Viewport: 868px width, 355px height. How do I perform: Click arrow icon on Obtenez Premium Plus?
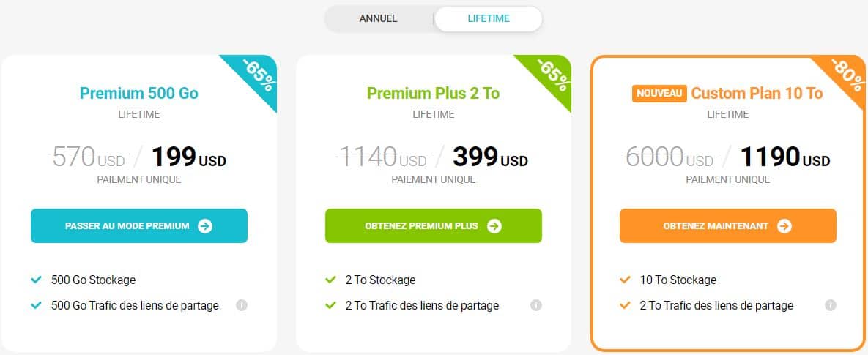[x=494, y=226]
